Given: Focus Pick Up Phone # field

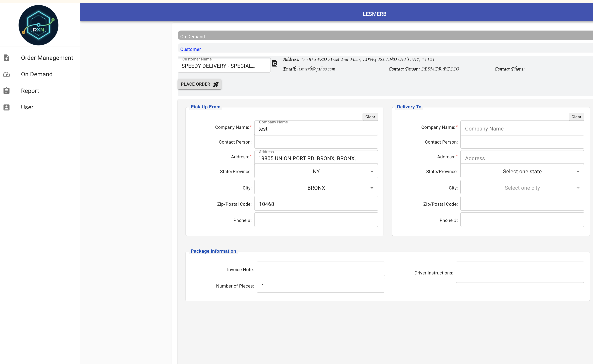Looking at the screenshot, I should click(316, 220).
